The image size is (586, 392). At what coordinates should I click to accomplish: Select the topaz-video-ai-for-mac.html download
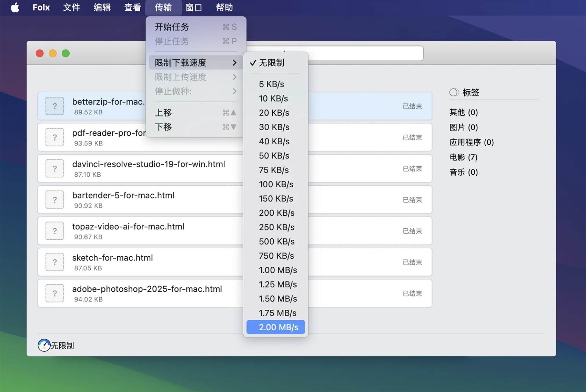point(234,231)
